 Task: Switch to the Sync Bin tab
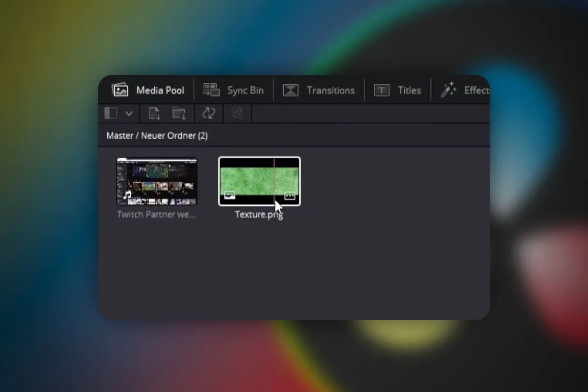233,90
